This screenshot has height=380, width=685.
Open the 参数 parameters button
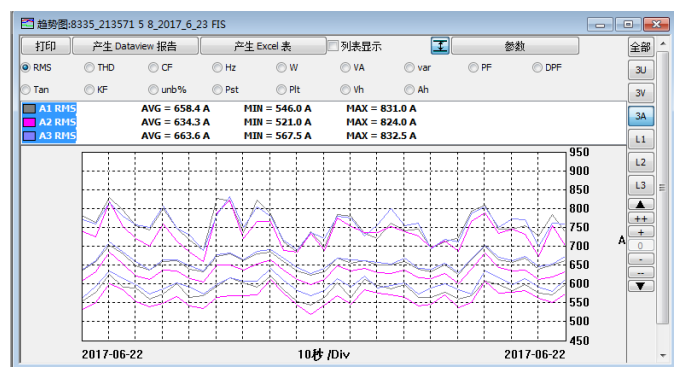pos(515,46)
